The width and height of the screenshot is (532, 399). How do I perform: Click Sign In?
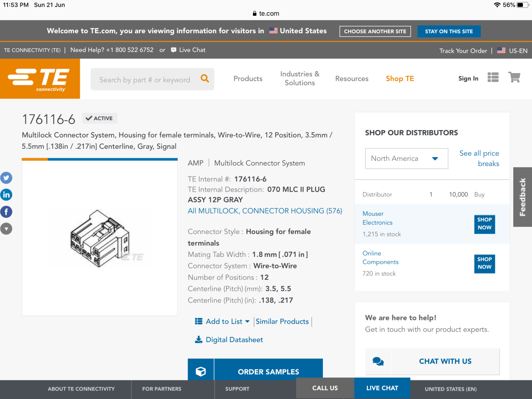click(468, 79)
